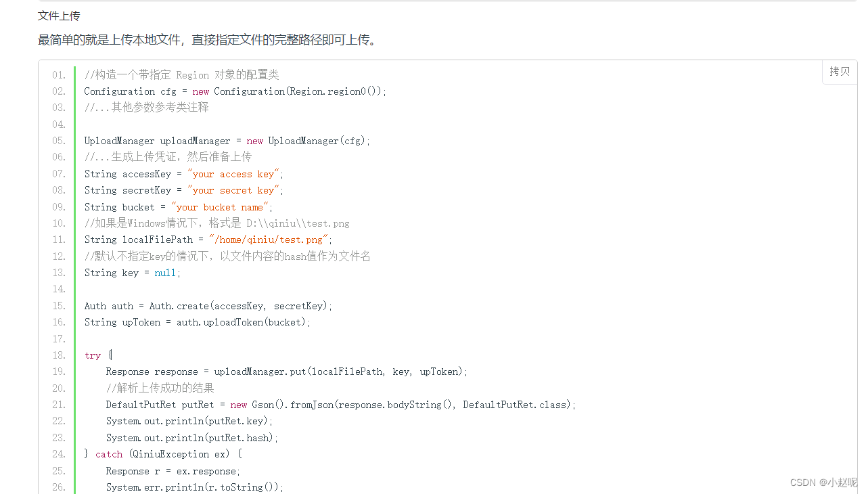Click comment 默认不指定key的情况下
The image size is (868, 494).
pos(227,256)
